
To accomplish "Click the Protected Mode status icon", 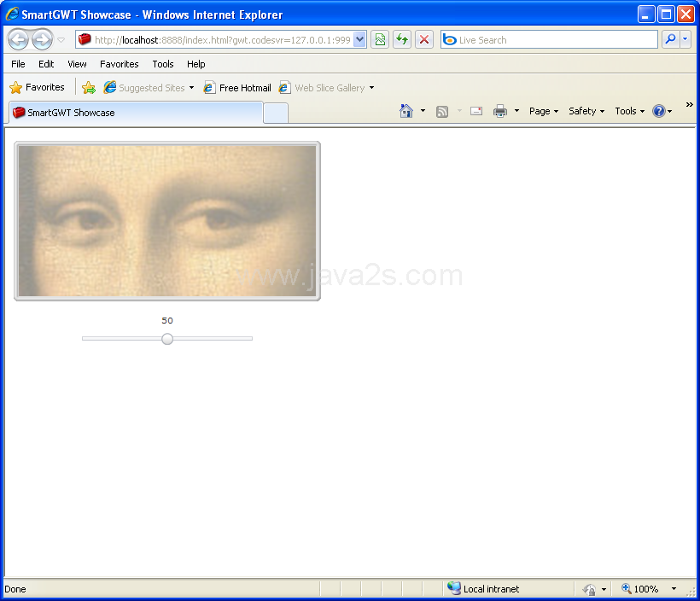I will [x=589, y=590].
